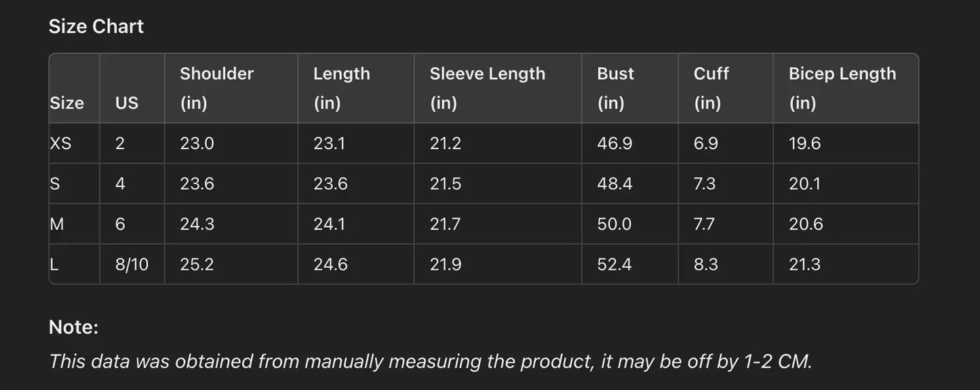Screen dimensions: 980x390
Task: Click the 8/10 US size cell
Action: pos(132,265)
